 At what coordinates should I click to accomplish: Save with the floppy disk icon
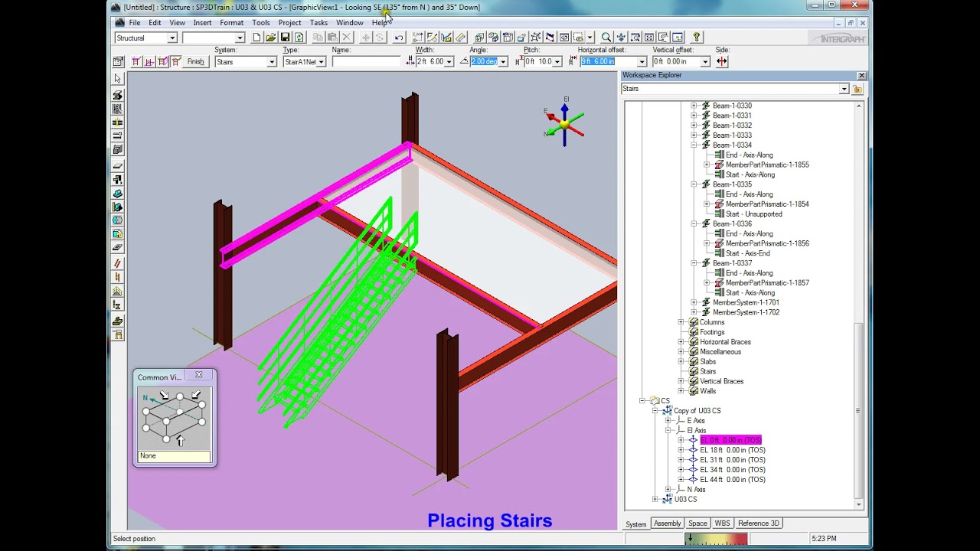click(x=285, y=37)
